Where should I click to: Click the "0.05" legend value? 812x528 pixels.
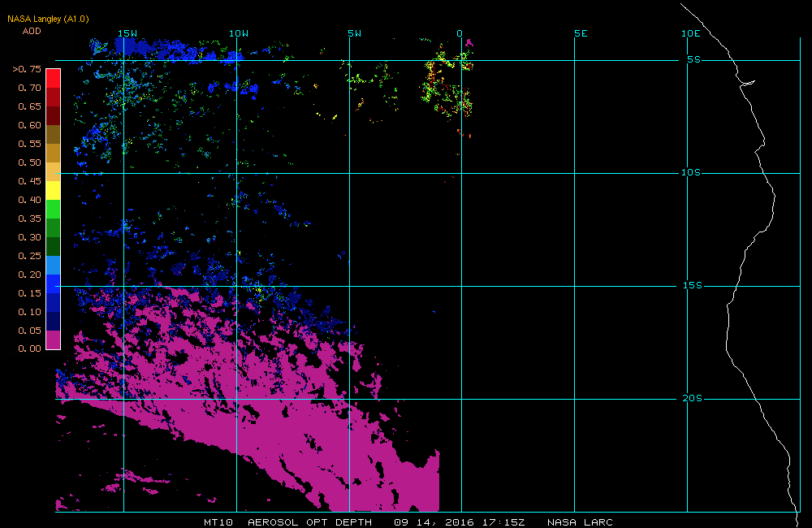click(29, 330)
